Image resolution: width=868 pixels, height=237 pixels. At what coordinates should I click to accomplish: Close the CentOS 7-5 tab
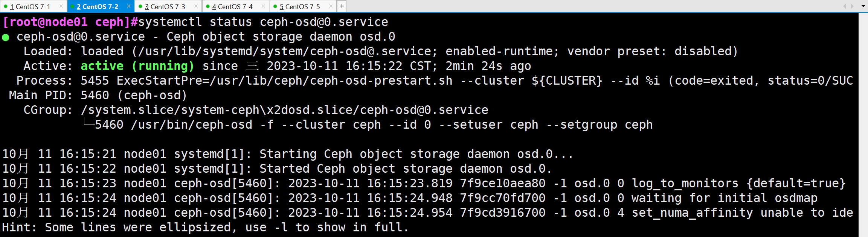click(331, 6)
